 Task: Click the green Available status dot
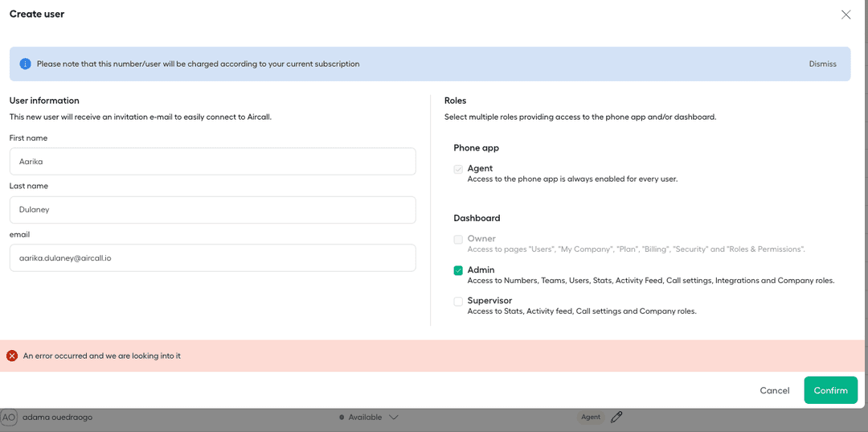click(342, 418)
